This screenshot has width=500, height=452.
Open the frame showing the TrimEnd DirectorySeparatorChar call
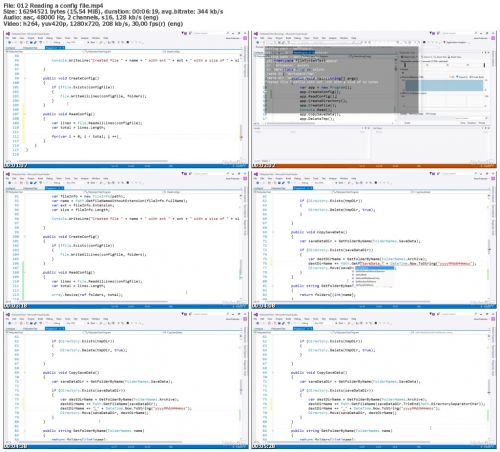[374, 381]
